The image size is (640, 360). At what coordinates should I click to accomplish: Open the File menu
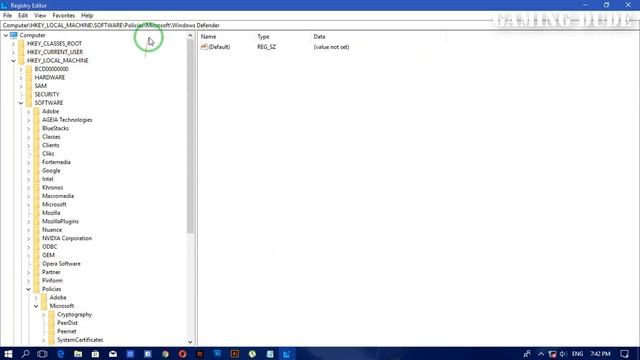(x=7, y=16)
